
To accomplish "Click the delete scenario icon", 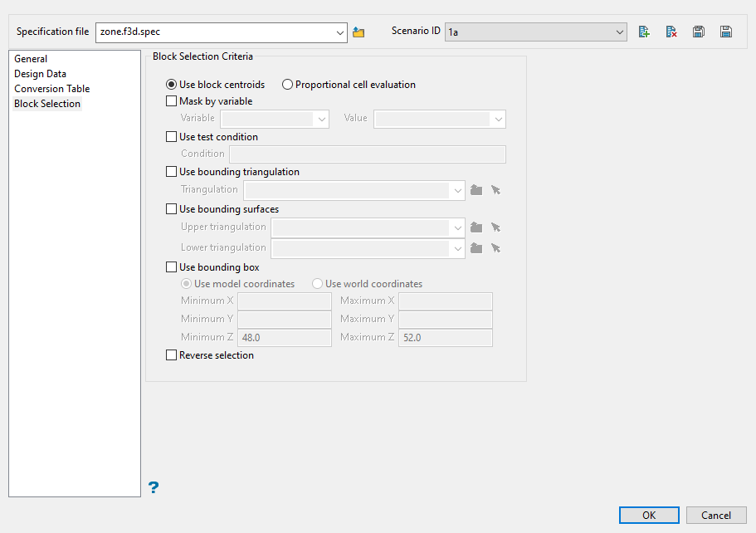I will [671, 32].
